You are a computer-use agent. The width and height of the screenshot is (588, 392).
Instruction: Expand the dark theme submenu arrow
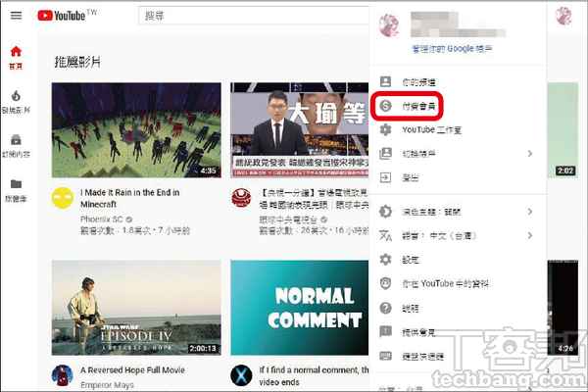click(529, 212)
